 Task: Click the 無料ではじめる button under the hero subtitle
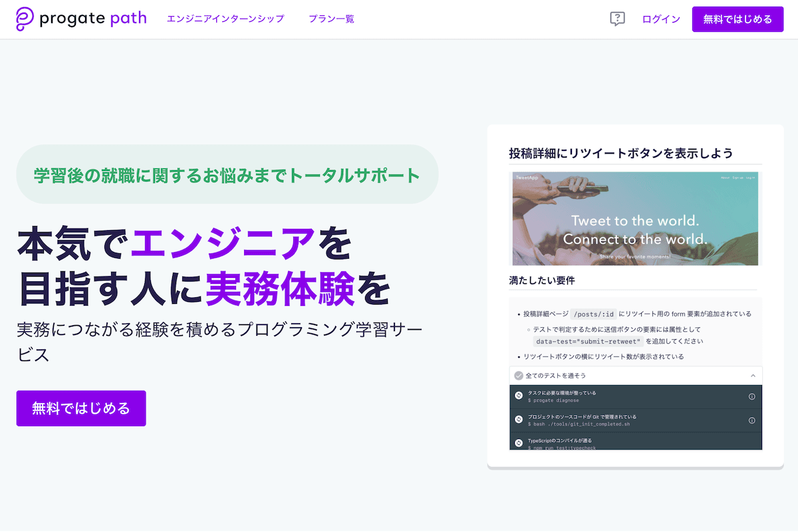pos(81,408)
